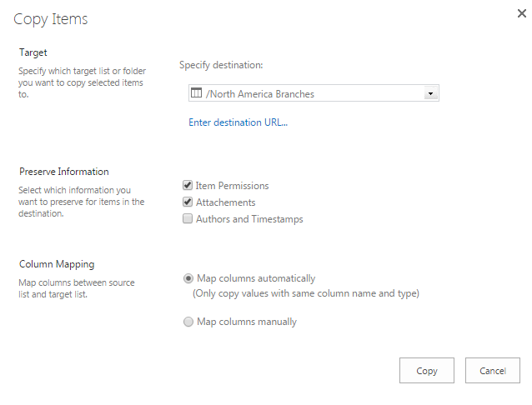
Task: Click the Map columns manually label
Action: [247, 322]
